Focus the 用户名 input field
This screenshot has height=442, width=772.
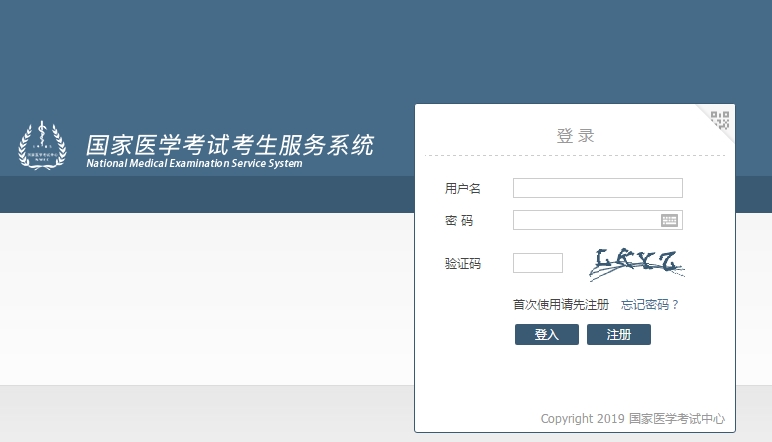(597, 188)
